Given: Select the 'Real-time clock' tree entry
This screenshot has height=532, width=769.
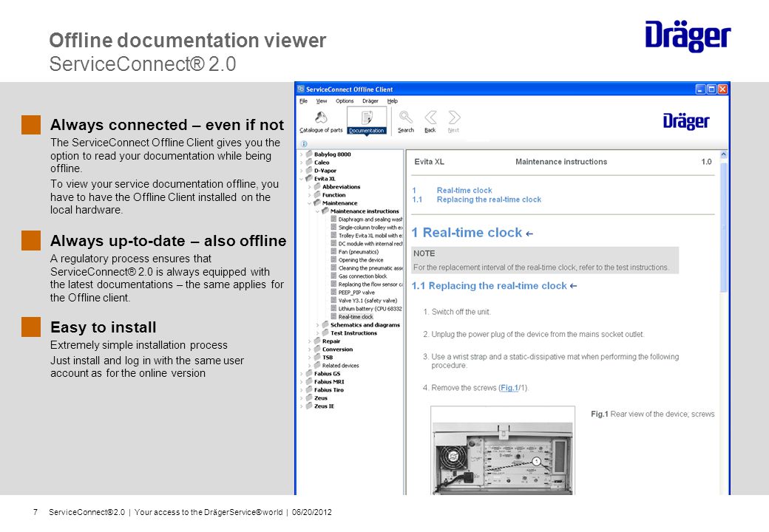Looking at the screenshot, I should coord(356,317).
